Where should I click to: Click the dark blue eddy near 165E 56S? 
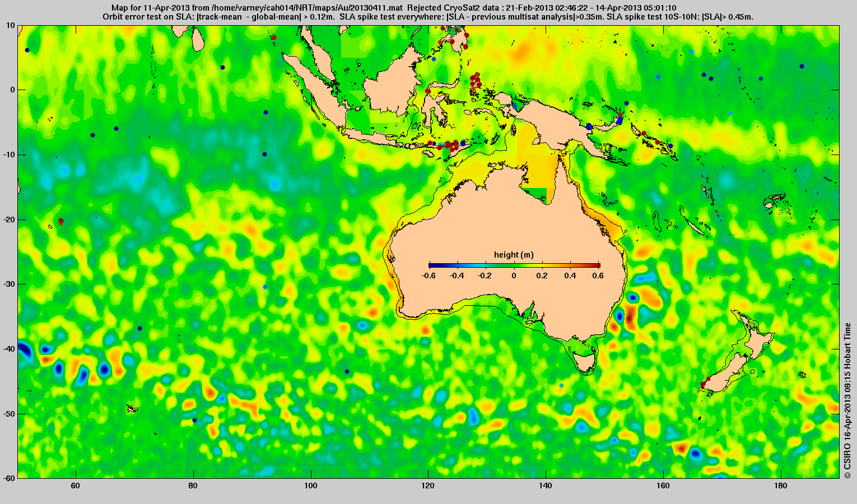click(695, 453)
